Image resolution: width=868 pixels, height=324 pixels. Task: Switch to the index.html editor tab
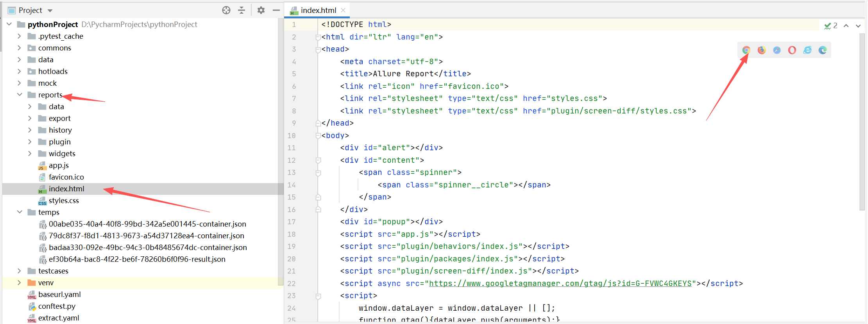pos(318,11)
